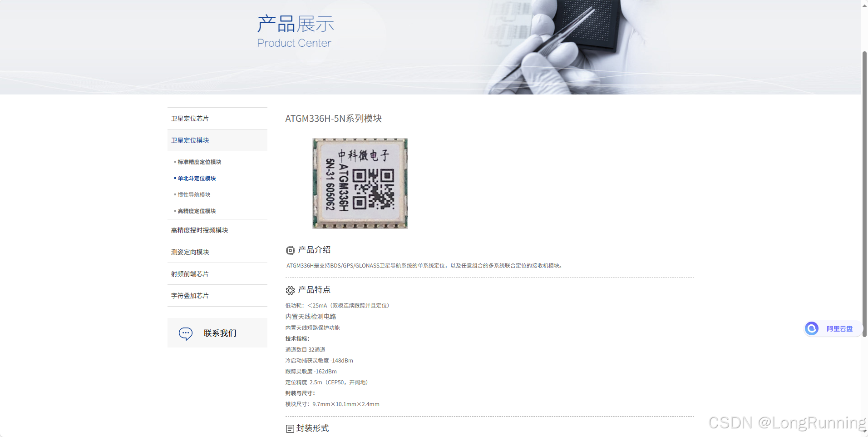The width and height of the screenshot is (868, 437).
Task: Click the ATGM336H-5N系列模块 page title
Action: point(333,119)
